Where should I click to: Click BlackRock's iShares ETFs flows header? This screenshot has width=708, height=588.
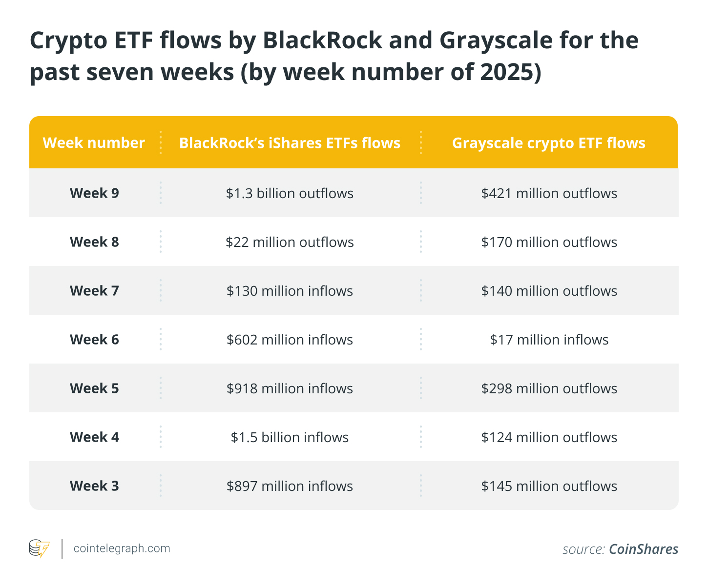[290, 143]
